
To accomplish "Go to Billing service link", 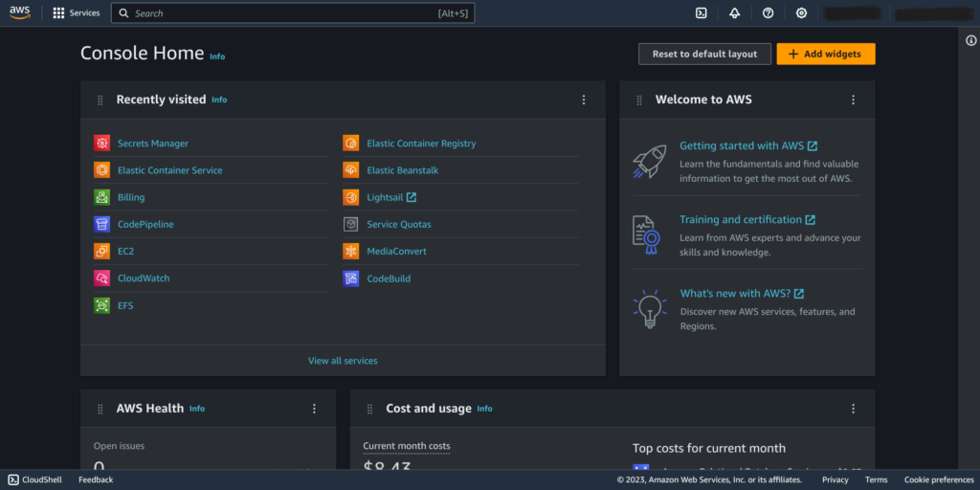I will point(131,197).
